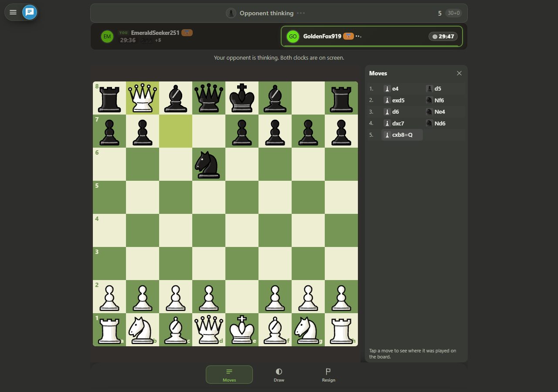
Task: Show move exd5 on the board
Action: click(x=402, y=100)
